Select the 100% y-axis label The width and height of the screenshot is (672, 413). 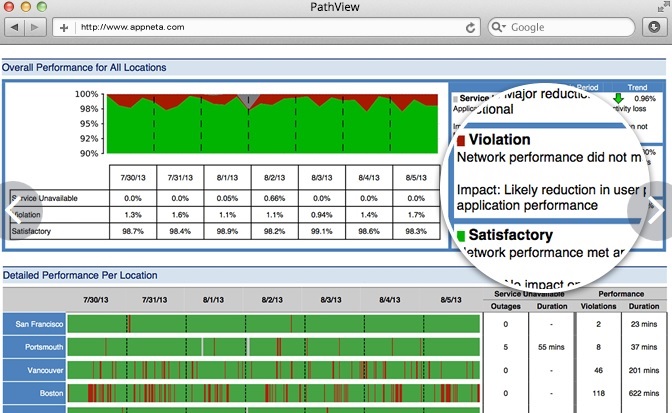(87, 94)
